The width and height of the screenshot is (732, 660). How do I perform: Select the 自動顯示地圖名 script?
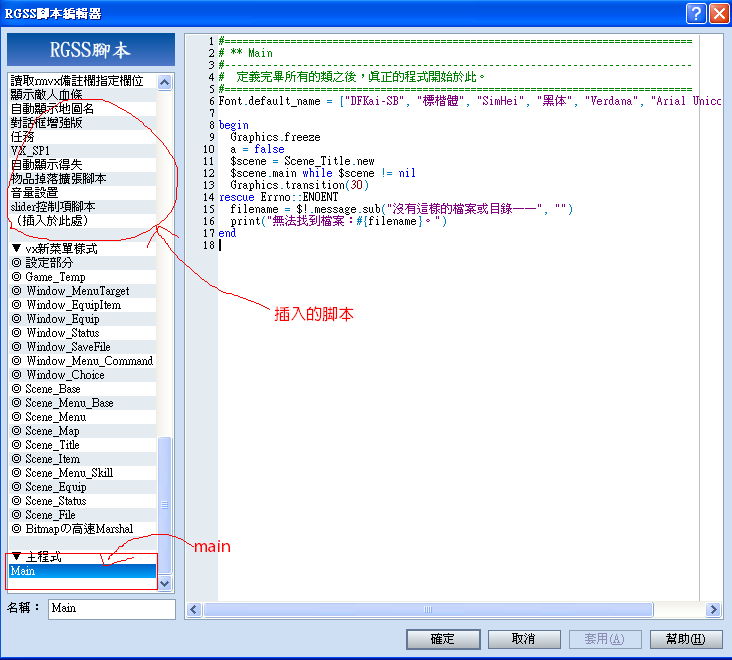point(83,109)
